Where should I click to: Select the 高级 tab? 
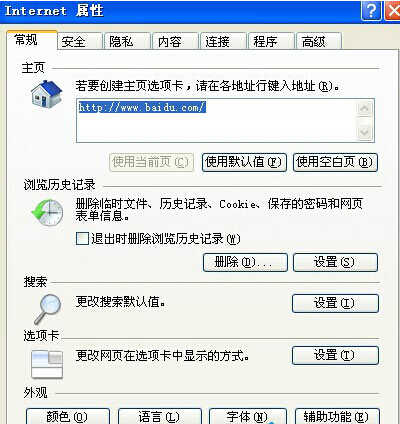[x=319, y=41]
